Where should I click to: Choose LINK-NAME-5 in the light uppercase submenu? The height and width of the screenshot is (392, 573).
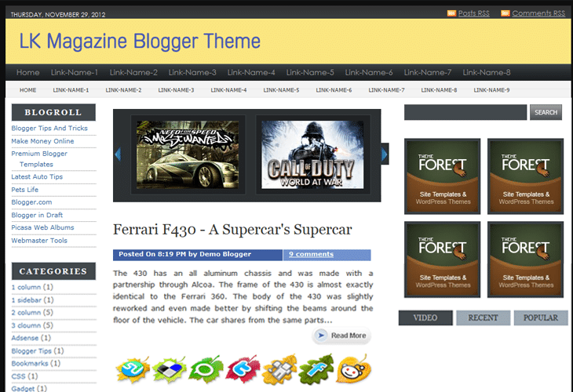(x=281, y=90)
